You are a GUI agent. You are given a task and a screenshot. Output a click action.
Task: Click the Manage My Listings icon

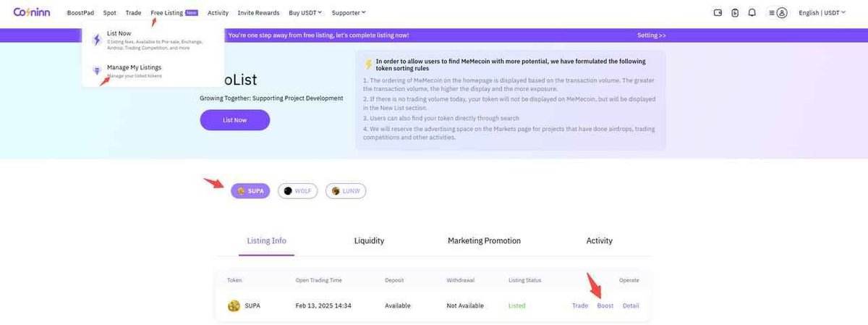(x=97, y=71)
